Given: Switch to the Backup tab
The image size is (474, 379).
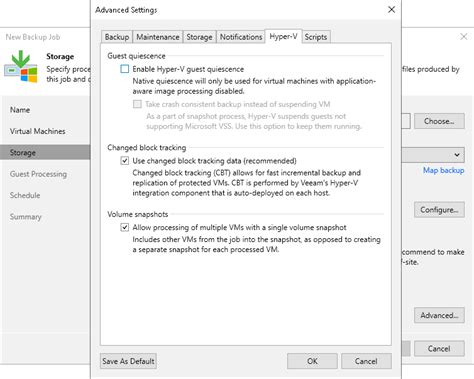Looking at the screenshot, I should click(117, 37).
